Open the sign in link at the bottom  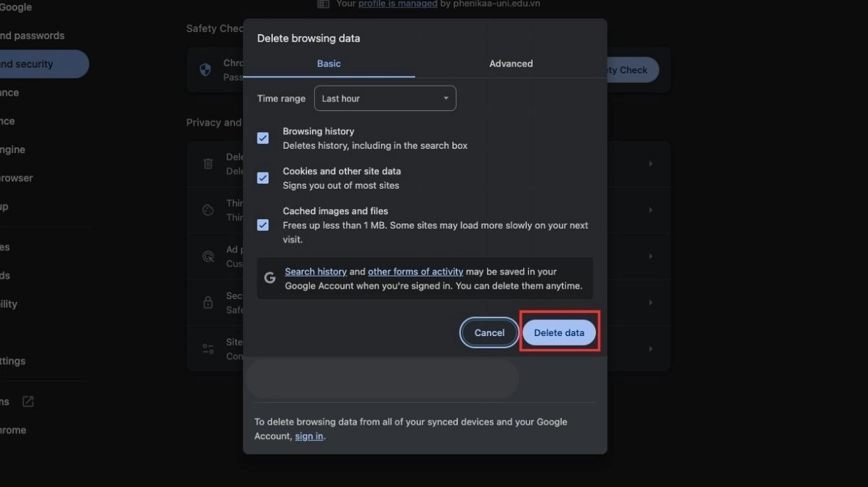308,435
